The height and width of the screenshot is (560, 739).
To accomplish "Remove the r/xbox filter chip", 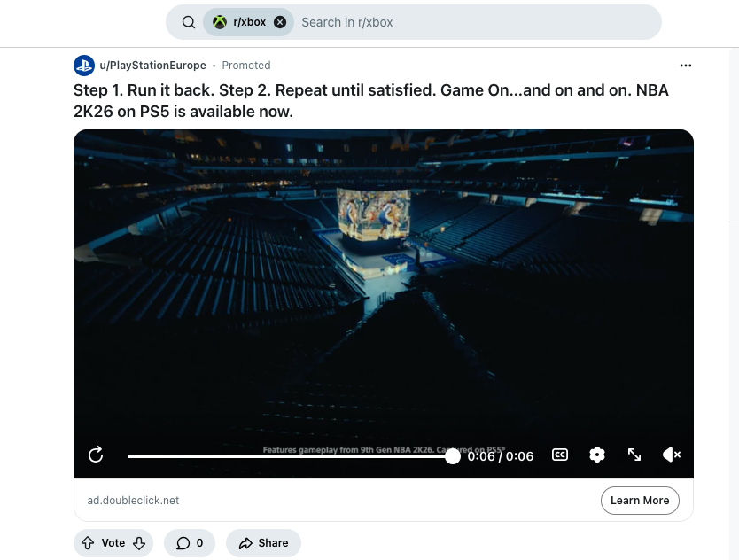I will point(281,21).
